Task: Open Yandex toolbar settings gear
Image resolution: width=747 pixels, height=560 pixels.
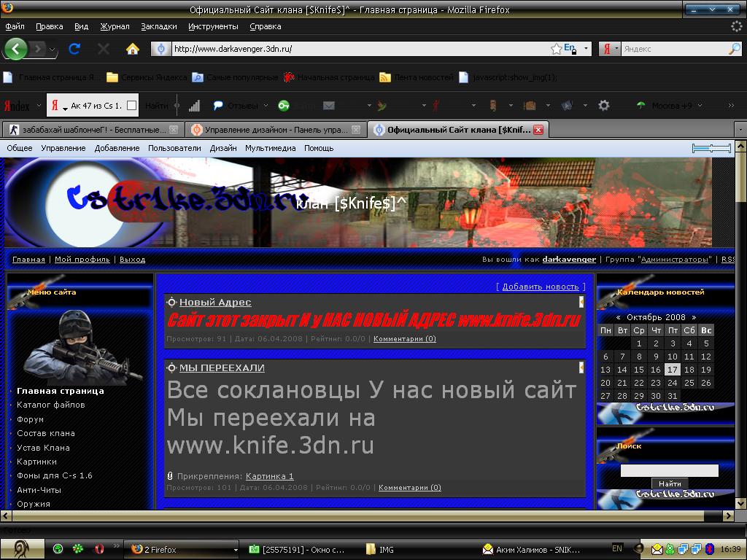Action: click(603, 106)
